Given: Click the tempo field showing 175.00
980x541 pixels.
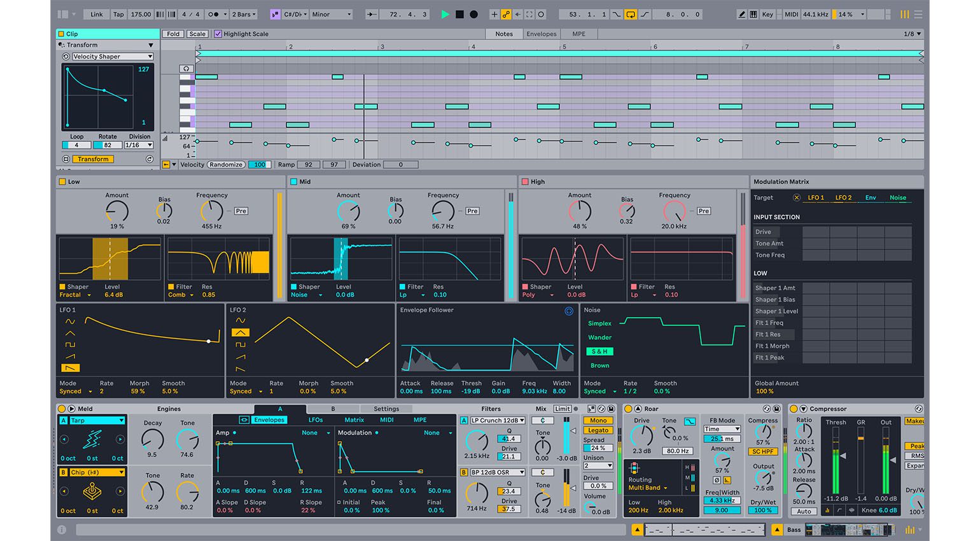Looking at the screenshot, I should [141, 14].
